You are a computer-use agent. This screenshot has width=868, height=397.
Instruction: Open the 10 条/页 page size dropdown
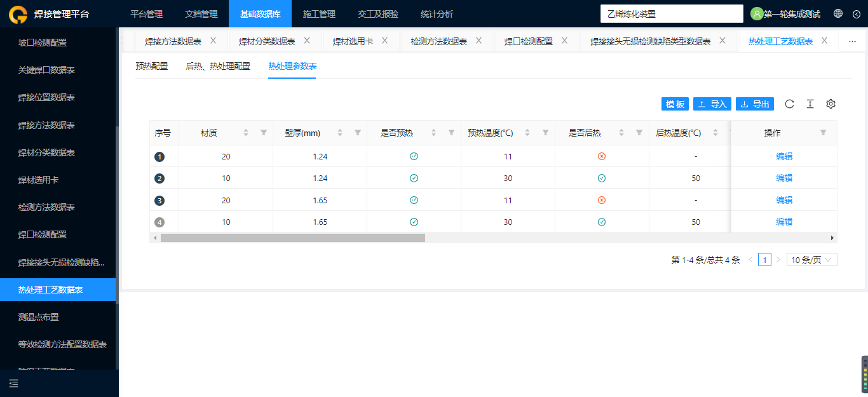tap(812, 260)
